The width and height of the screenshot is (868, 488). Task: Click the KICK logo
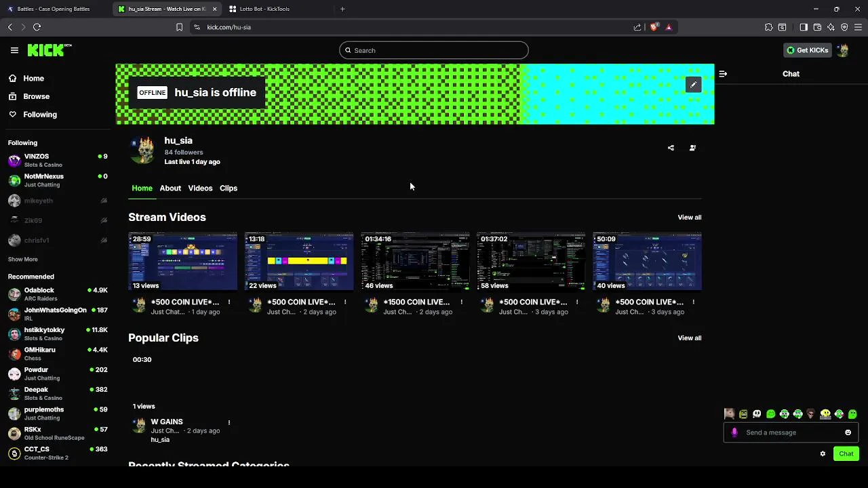[49, 50]
